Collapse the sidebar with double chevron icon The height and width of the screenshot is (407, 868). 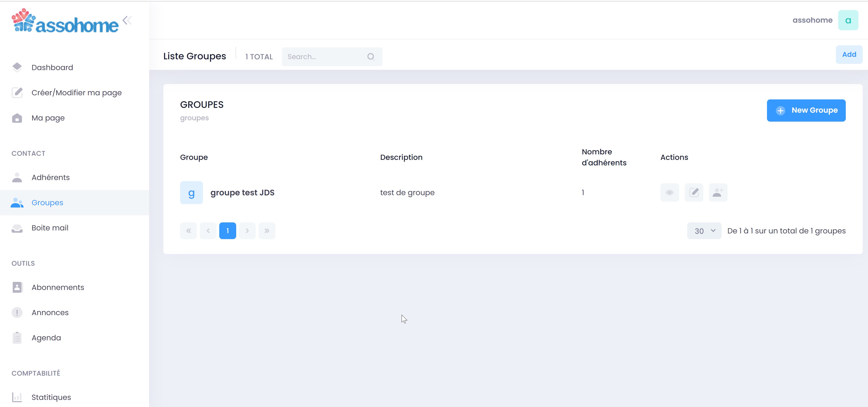[x=127, y=20]
